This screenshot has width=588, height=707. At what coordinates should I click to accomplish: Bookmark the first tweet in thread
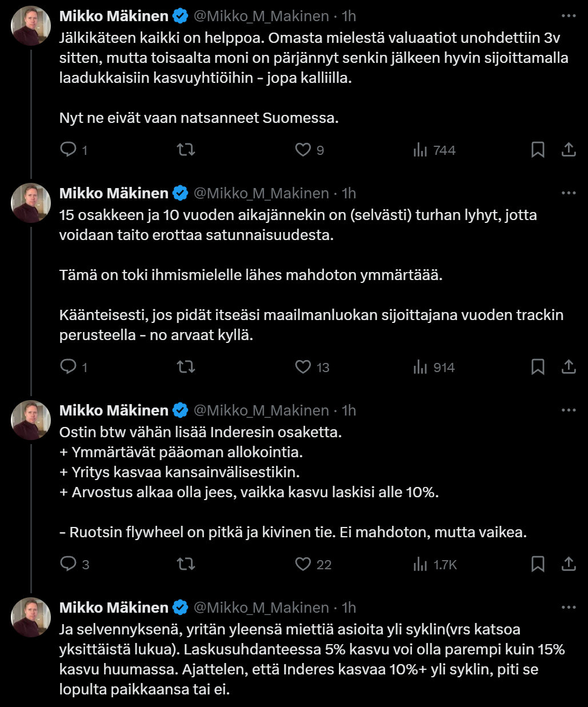538,150
